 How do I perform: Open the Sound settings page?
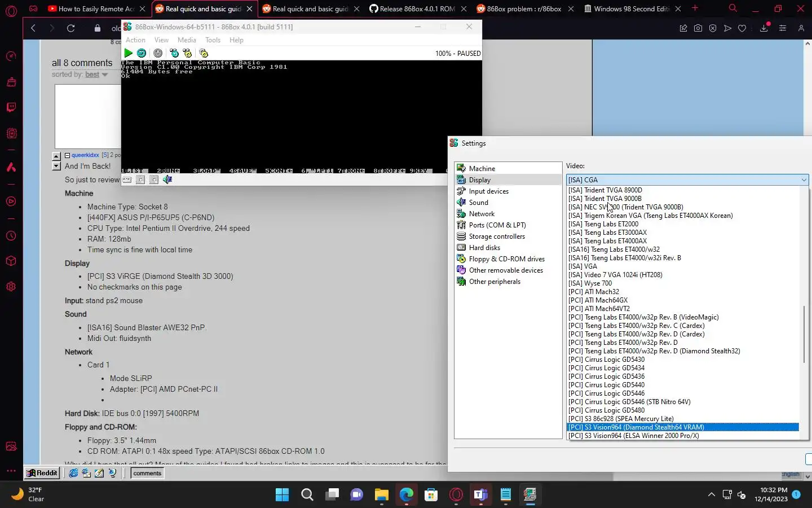508,202
